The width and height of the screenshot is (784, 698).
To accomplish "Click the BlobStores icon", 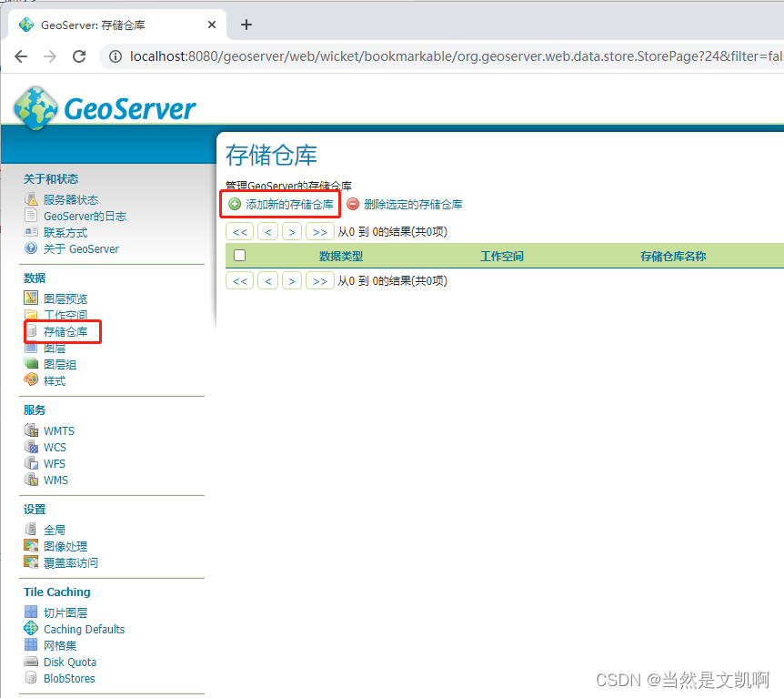I will tap(31, 678).
